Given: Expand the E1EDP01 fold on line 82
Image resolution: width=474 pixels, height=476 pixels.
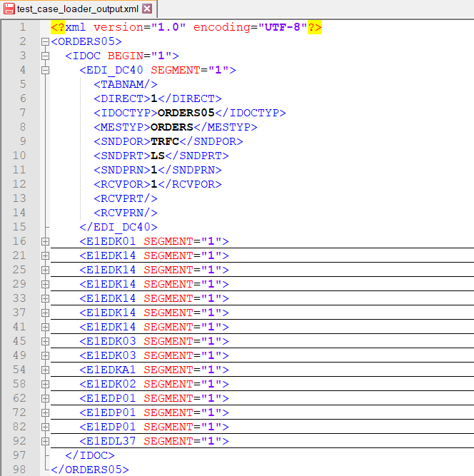Looking at the screenshot, I should click(x=46, y=427).
